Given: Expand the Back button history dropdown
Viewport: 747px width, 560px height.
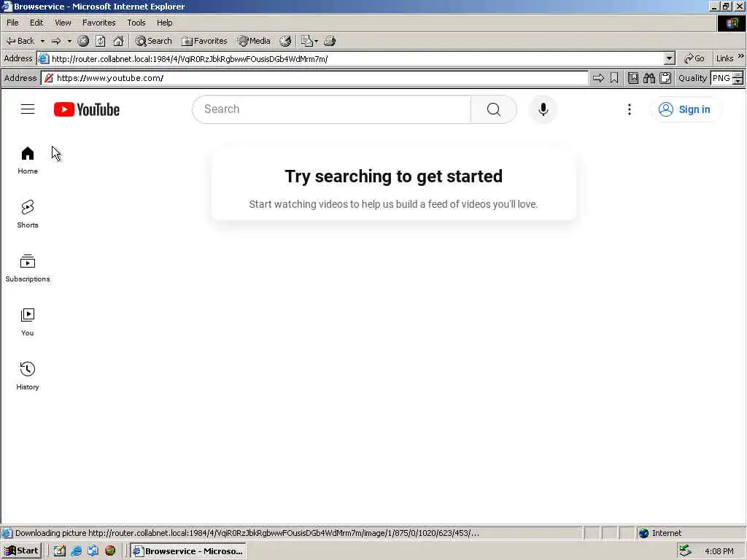Looking at the screenshot, I should (42, 41).
